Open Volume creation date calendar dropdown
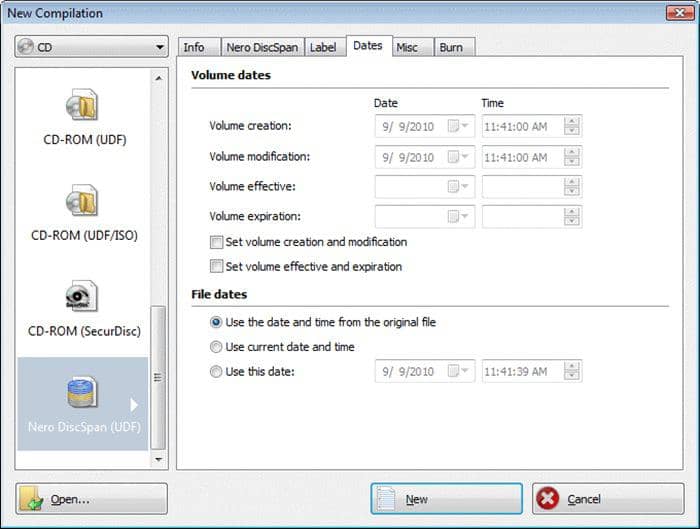Image resolution: width=700 pixels, height=529 pixels. [458, 126]
